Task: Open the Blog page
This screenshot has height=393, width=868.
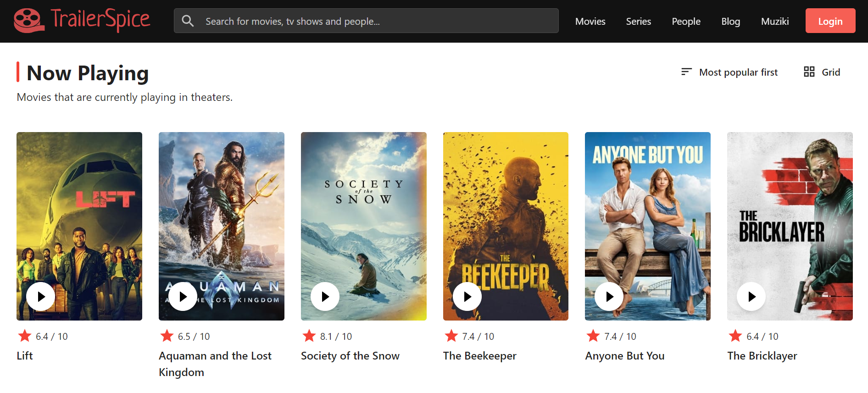Action: coord(730,21)
